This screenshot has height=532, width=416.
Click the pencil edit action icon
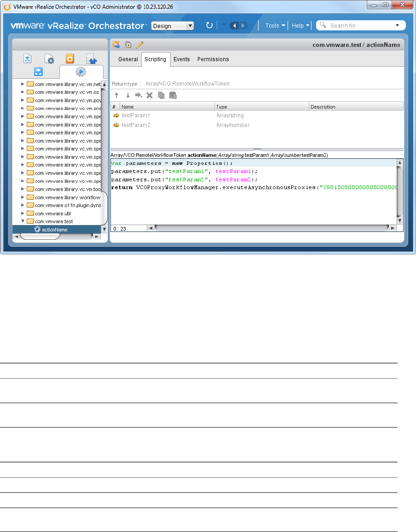coord(139,45)
